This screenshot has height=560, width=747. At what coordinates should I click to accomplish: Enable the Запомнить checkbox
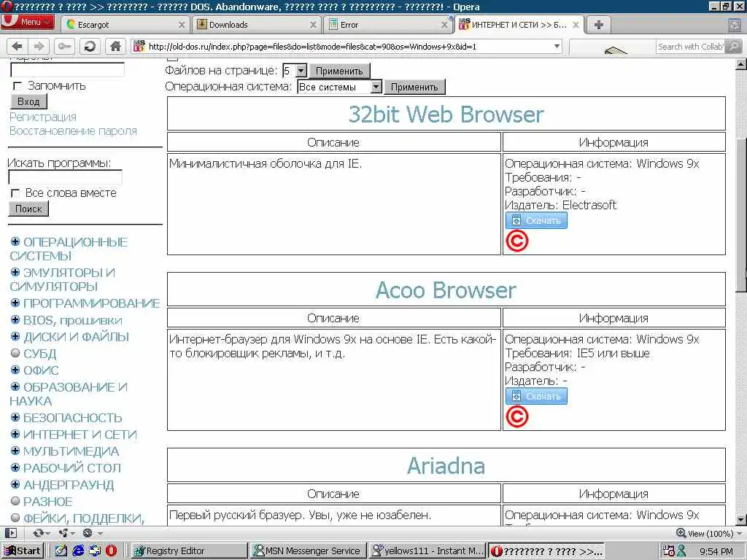[18, 86]
